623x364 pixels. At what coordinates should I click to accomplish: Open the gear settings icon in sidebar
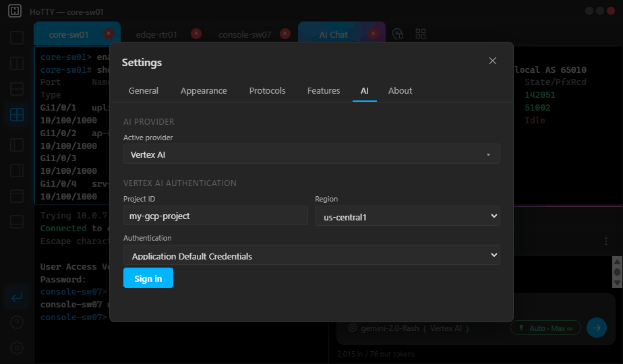click(x=17, y=348)
